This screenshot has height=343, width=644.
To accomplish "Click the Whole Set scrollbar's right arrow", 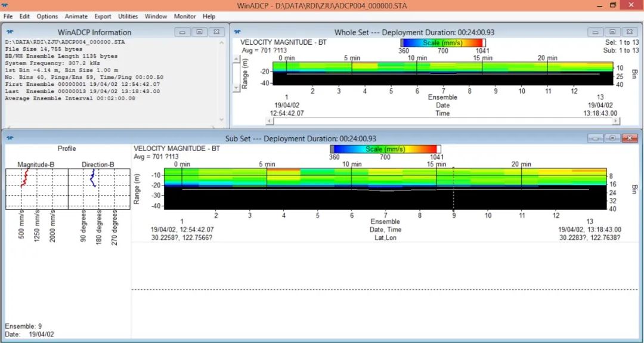I will coord(617,121).
